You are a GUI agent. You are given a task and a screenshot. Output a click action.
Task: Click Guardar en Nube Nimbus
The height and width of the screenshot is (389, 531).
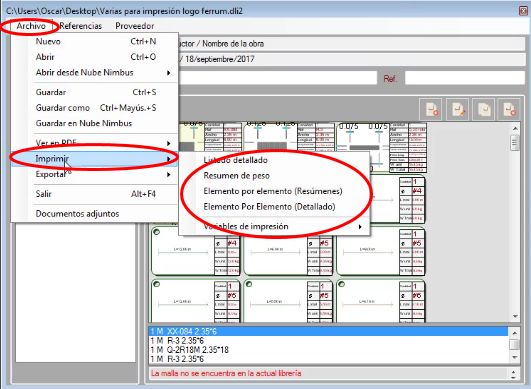84,123
